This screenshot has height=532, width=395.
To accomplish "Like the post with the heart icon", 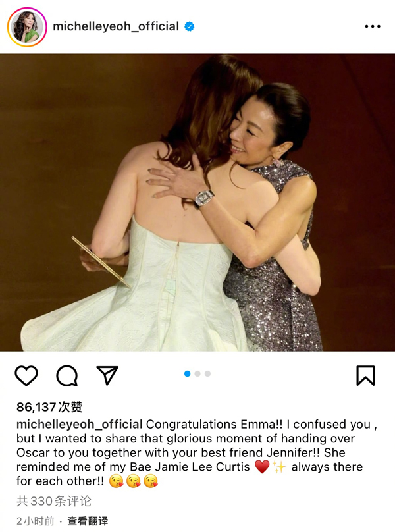I will click(x=26, y=375).
